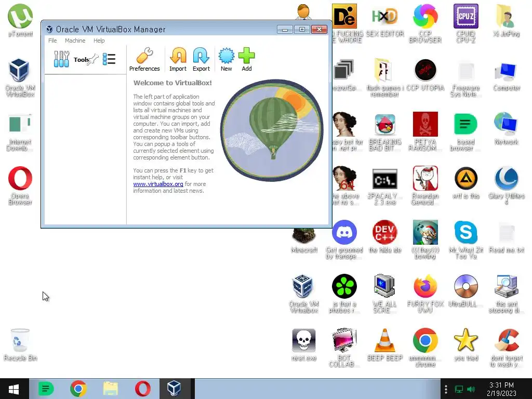Minimize the VirtualBox Manager window
532x399 pixels.
tap(285, 30)
